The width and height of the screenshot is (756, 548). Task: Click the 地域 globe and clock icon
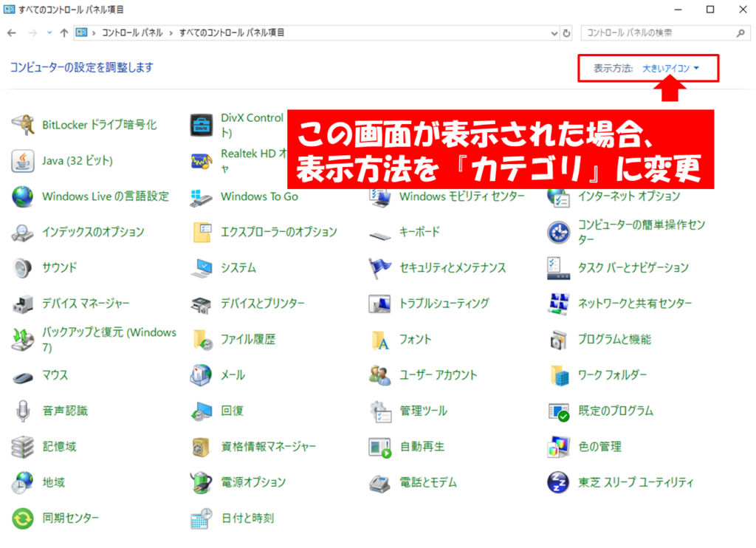[x=23, y=482]
